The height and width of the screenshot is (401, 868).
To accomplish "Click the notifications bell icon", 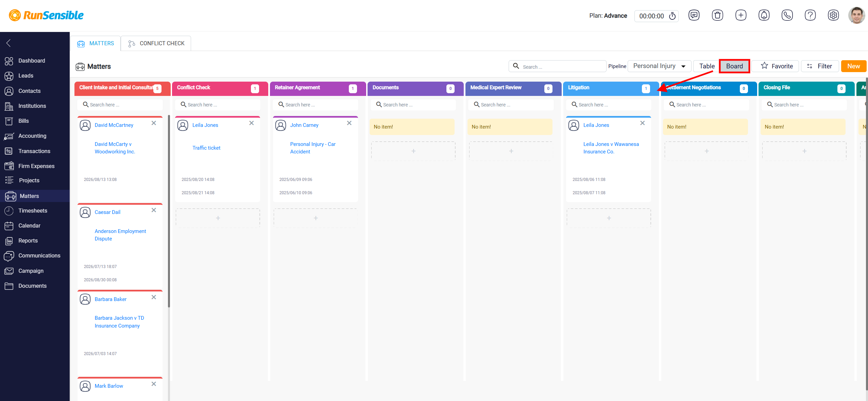I will pos(764,15).
